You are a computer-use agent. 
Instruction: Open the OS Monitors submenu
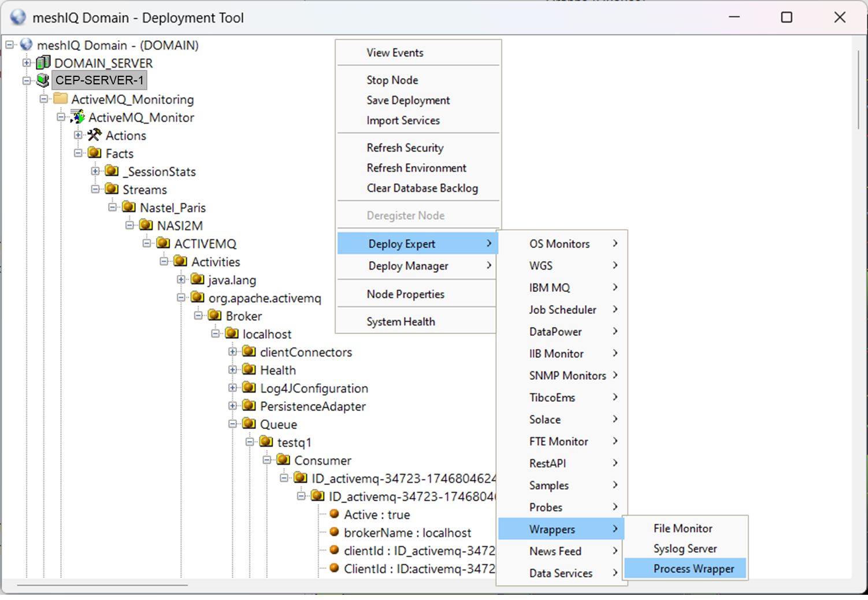562,244
